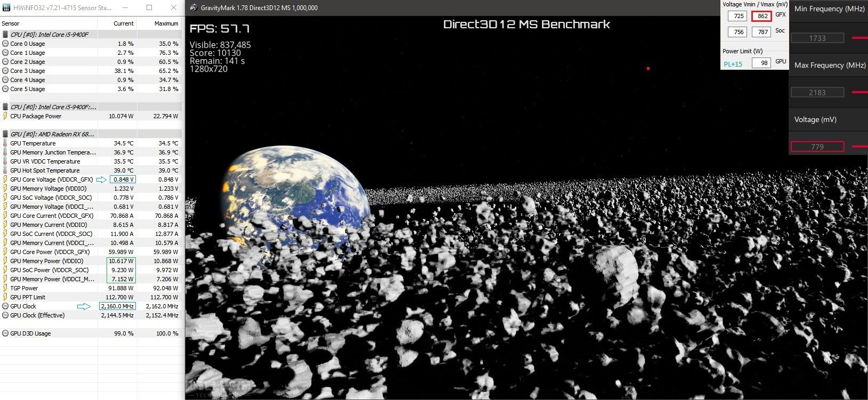
Task: Click the thermometer icon beside GPU Temperature
Action: click(x=5, y=143)
